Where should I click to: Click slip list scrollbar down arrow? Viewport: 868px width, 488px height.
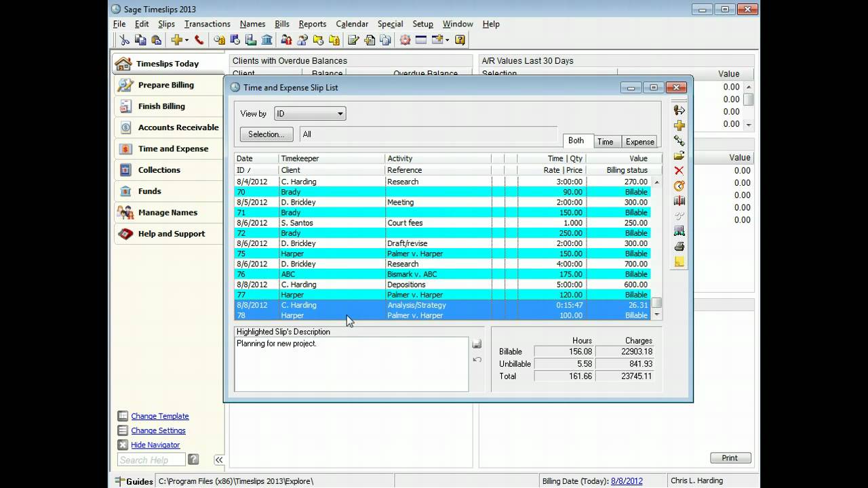click(x=656, y=315)
